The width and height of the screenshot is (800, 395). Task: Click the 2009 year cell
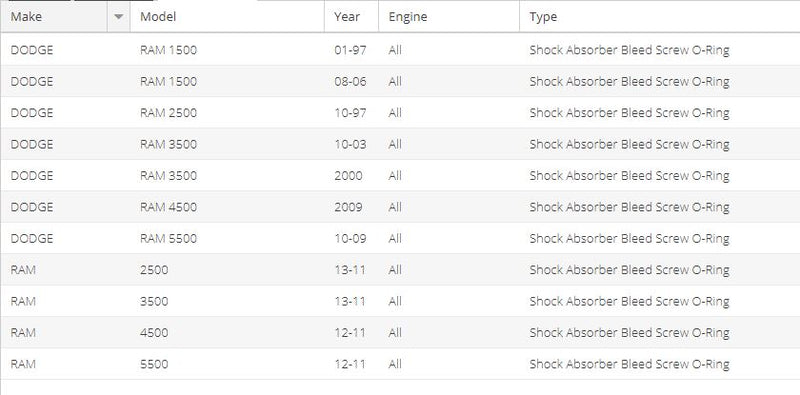point(348,207)
